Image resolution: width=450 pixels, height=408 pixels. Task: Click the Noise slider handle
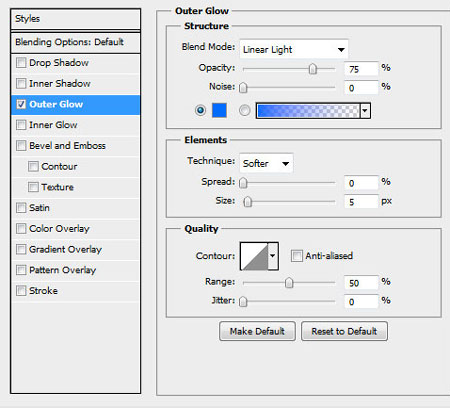[243, 88]
